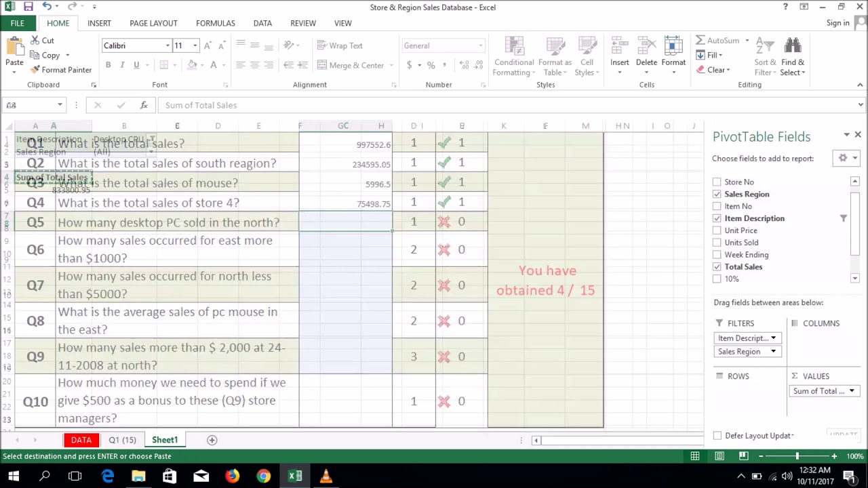Uncheck the Total Sales field

(x=717, y=267)
